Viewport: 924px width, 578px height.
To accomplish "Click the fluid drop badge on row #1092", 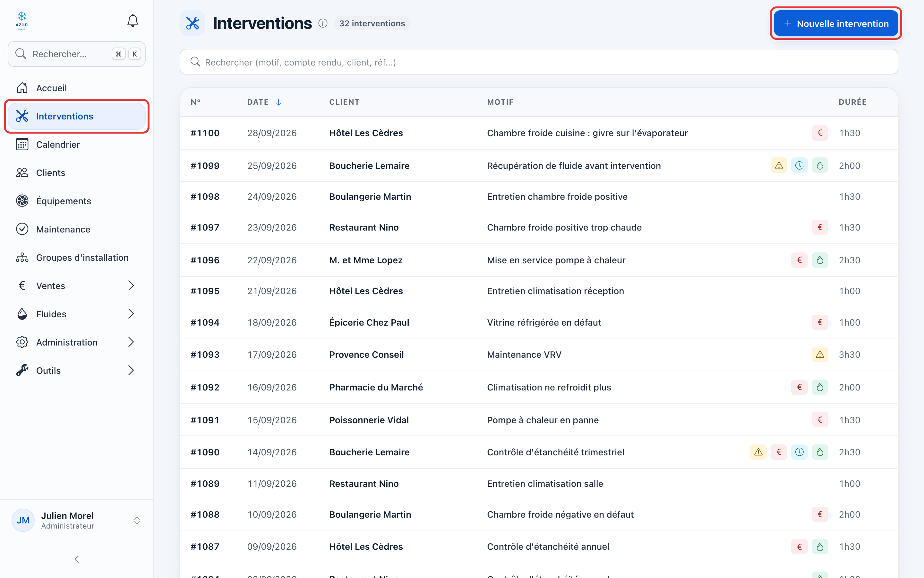I will pyautogui.click(x=820, y=387).
